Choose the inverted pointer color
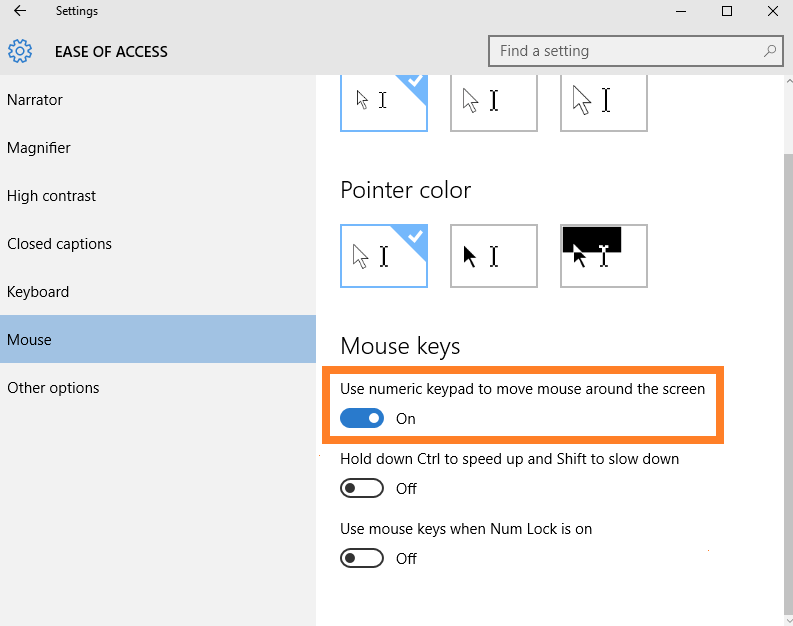This screenshot has width=793, height=626. point(604,256)
